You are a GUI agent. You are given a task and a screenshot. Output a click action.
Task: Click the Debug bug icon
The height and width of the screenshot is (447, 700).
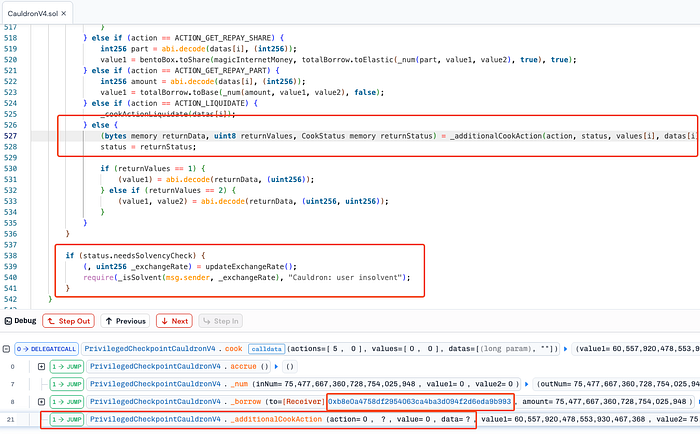coord(8,321)
